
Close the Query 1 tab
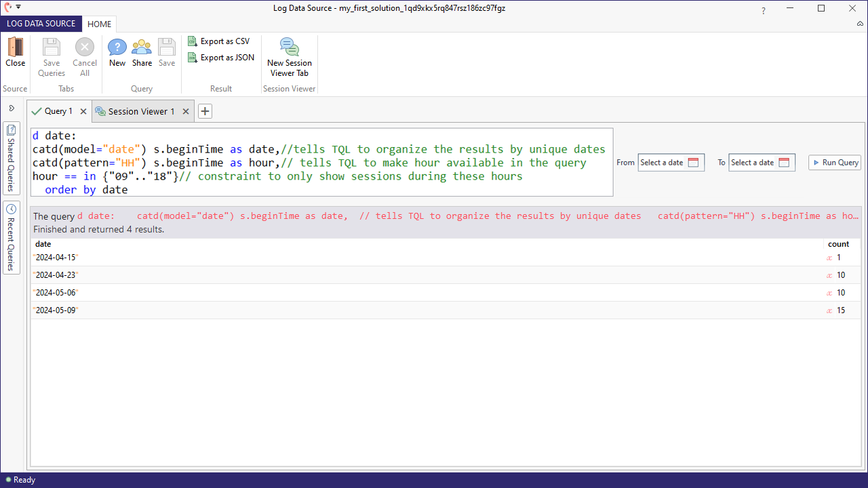click(x=83, y=111)
